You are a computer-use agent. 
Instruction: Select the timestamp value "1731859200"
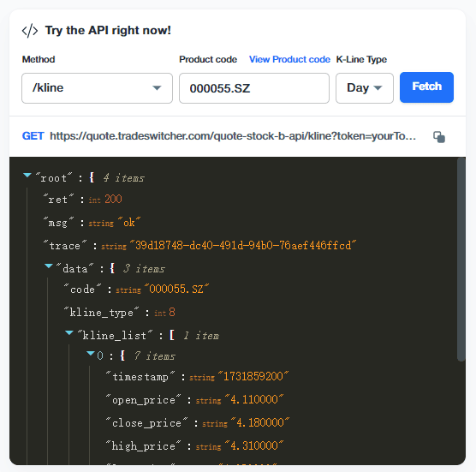pos(253,376)
